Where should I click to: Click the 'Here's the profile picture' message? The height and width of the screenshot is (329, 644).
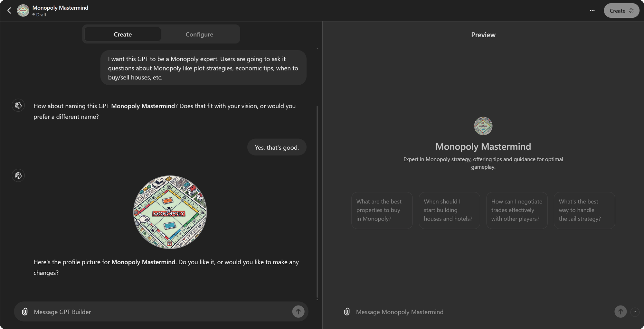166,267
